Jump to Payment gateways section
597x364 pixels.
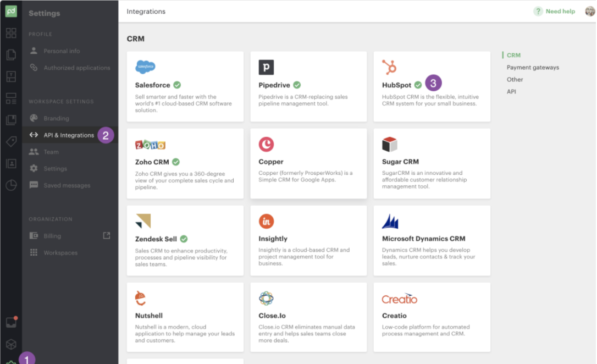point(533,68)
